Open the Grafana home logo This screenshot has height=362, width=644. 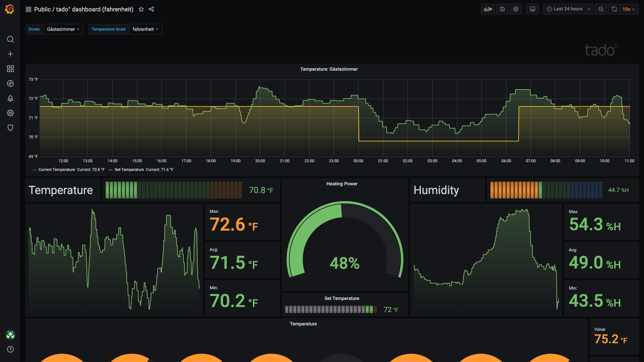click(10, 9)
